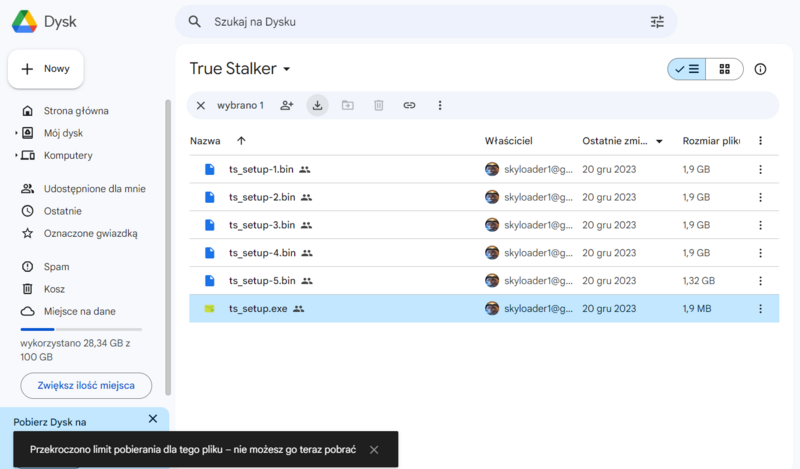This screenshot has width=800, height=469.
Task: Open the search filter options icon
Action: pyautogui.click(x=657, y=21)
